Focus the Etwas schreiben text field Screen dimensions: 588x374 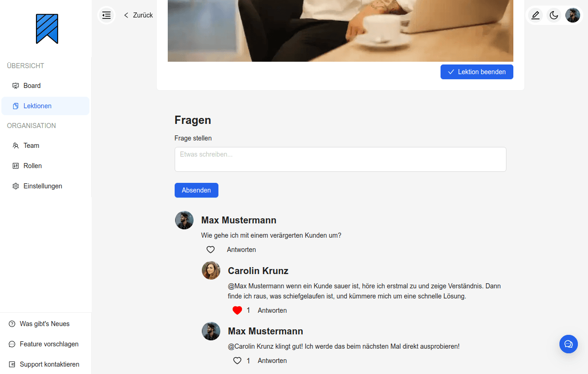(341, 159)
